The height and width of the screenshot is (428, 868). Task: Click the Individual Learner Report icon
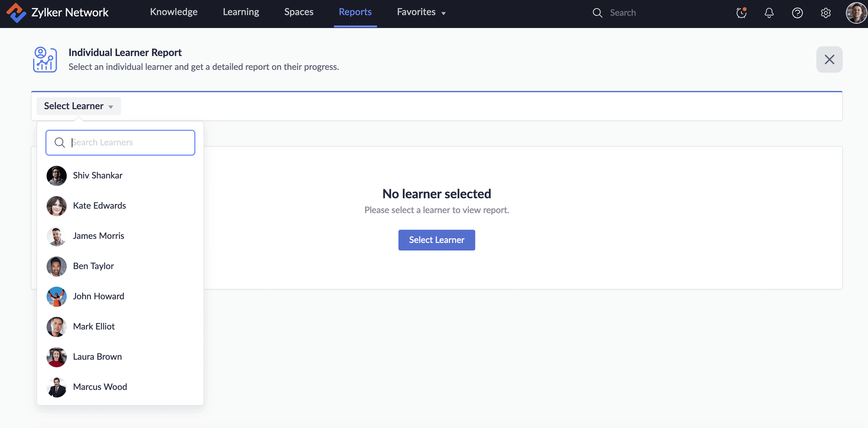pos(45,59)
